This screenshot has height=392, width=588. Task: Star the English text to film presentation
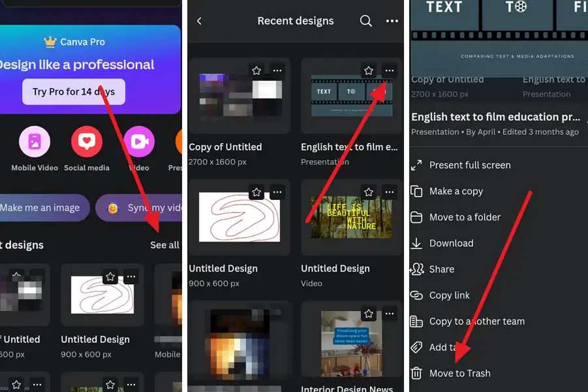[x=369, y=71]
